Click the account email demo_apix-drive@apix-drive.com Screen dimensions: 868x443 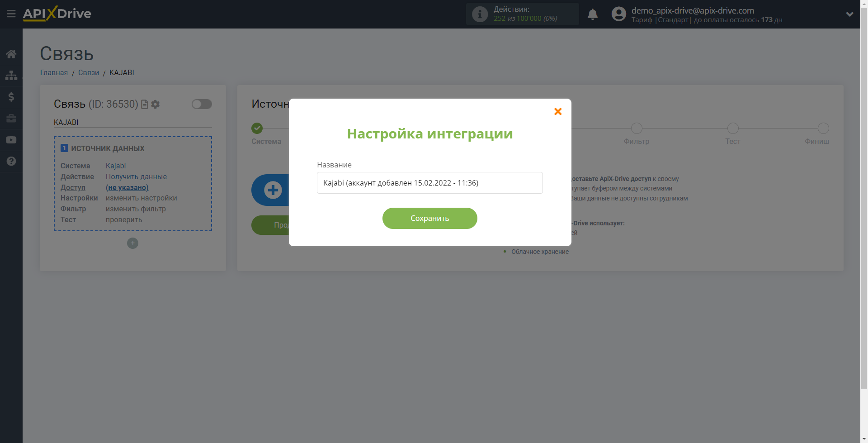[693, 10]
